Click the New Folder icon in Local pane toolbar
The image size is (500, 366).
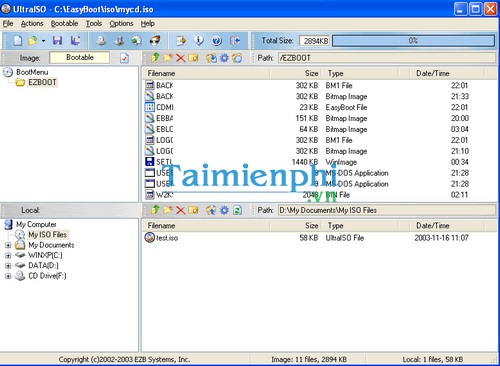click(168, 210)
